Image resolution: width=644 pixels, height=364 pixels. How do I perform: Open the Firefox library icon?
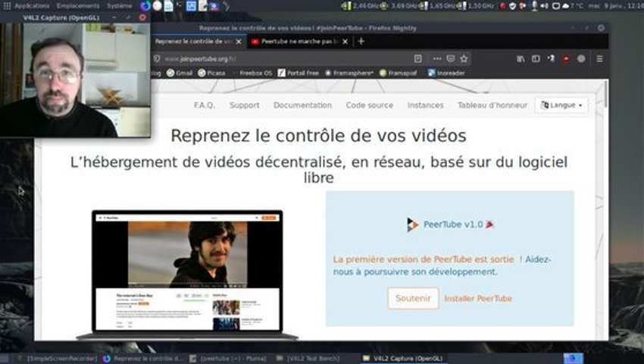(x=521, y=59)
